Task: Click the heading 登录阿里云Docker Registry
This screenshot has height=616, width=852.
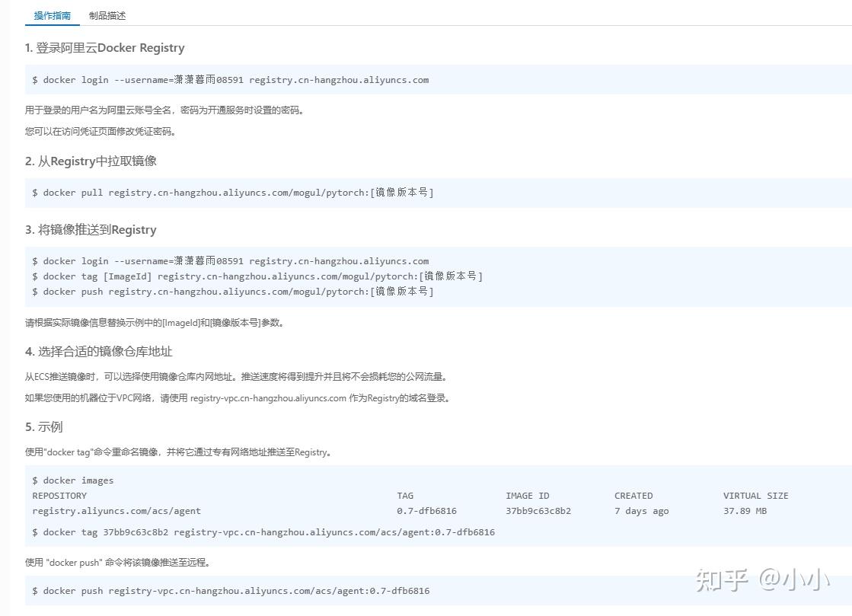Action: [104, 47]
